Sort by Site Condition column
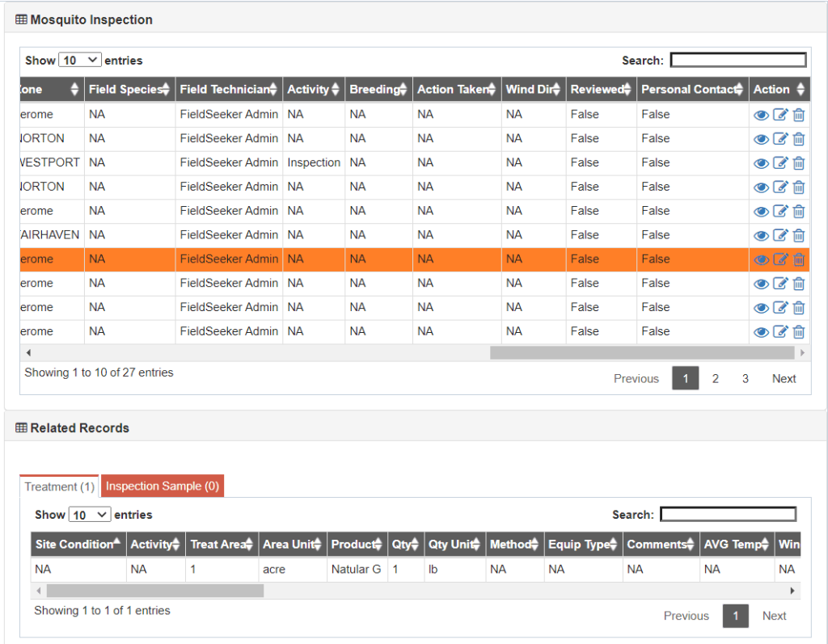The height and width of the screenshot is (644, 828). 78,545
